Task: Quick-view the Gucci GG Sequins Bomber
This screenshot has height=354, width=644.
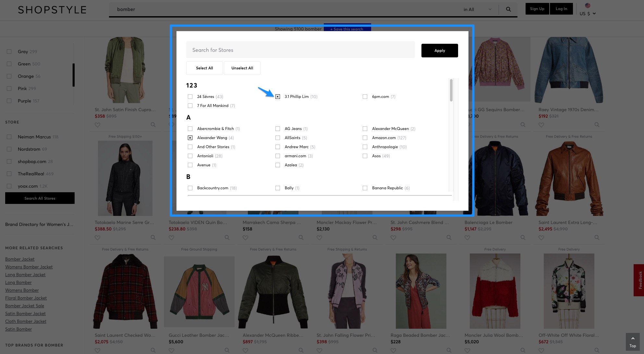Action: coord(523,125)
